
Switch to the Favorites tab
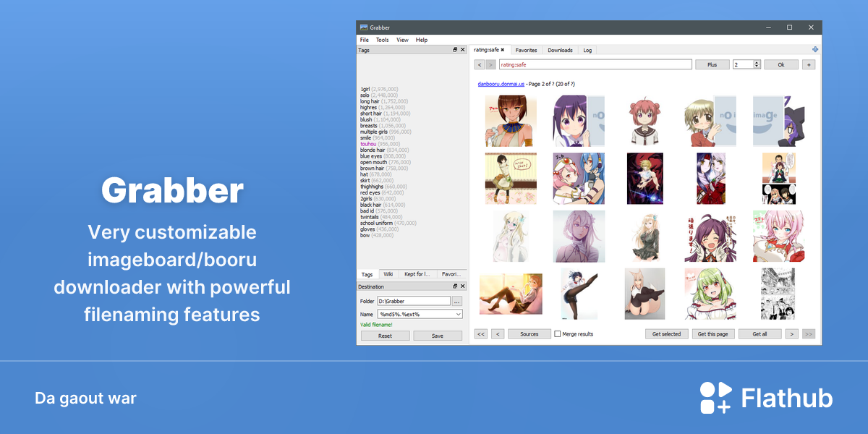tap(526, 50)
